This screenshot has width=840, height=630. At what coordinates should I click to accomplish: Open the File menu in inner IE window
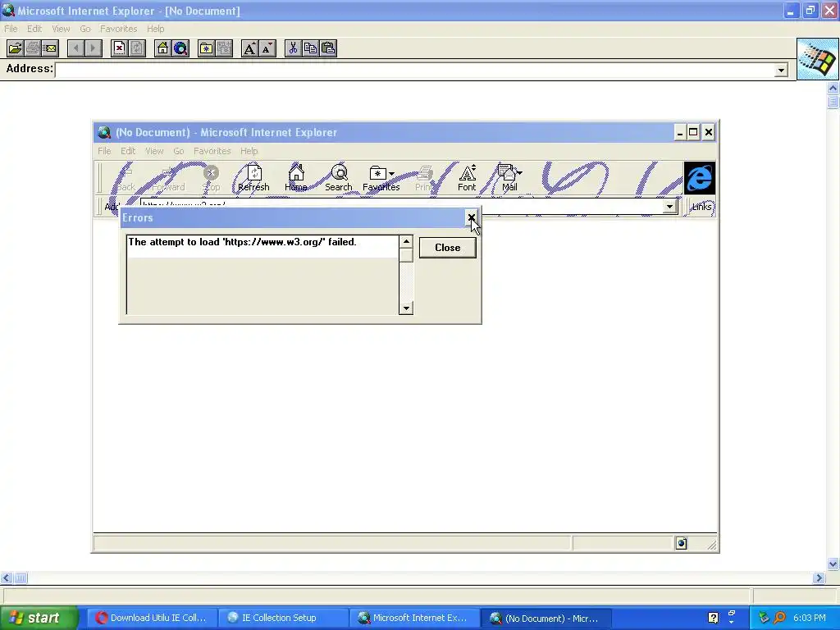click(104, 151)
